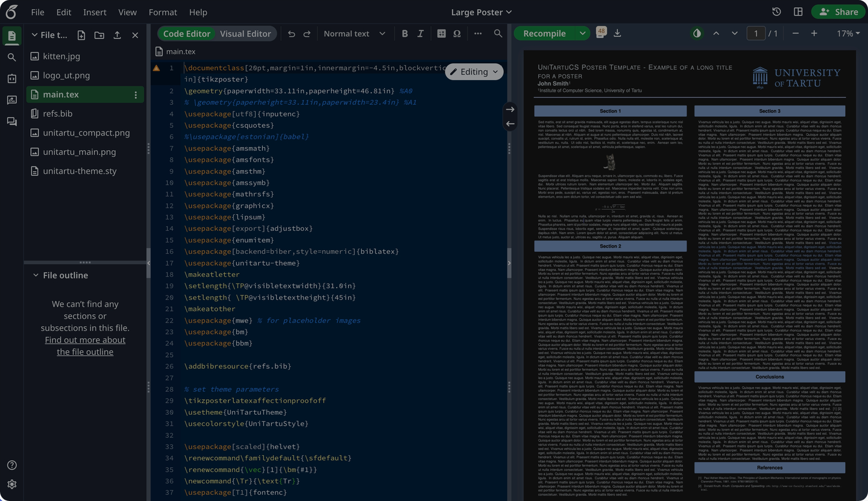Open the Format menu
Image resolution: width=868 pixels, height=501 pixels.
(163, 12)
